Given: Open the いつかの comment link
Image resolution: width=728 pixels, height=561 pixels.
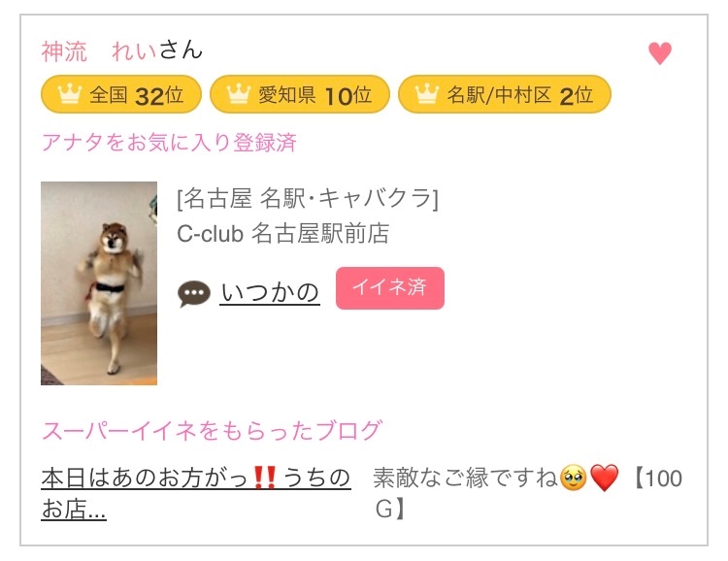Looking at the screenshot, I should 270,293.
